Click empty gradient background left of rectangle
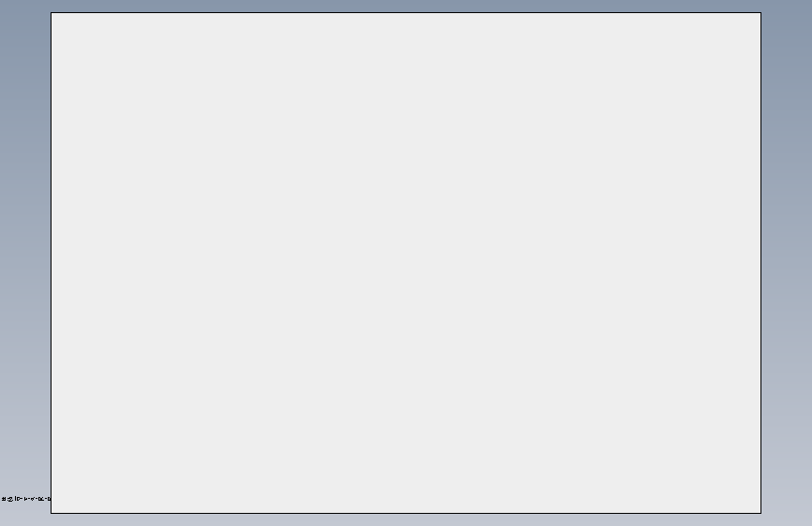Screen dimensions: 812x526 click(25, 259)
